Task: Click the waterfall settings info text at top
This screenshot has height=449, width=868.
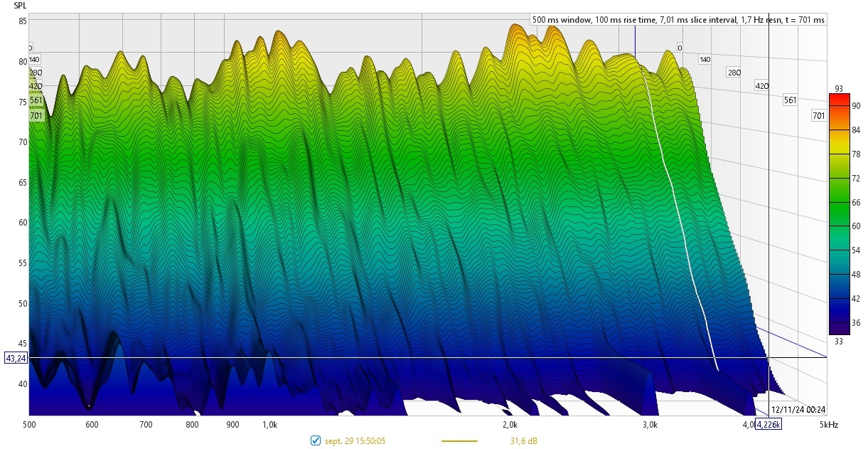Action: [x=679, y=20]
